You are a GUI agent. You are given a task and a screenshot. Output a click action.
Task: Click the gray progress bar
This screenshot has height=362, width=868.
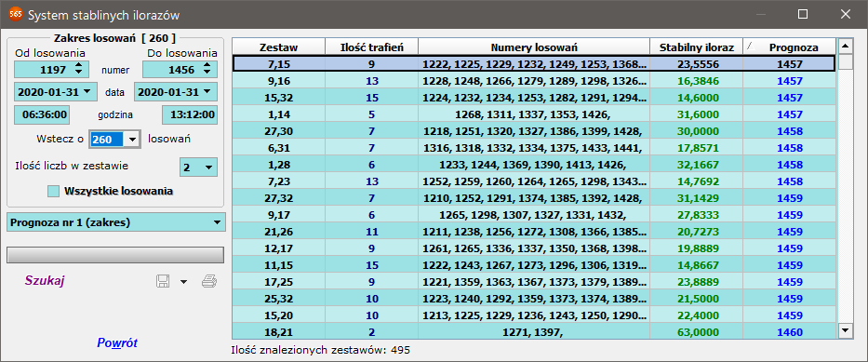point(115,255)
